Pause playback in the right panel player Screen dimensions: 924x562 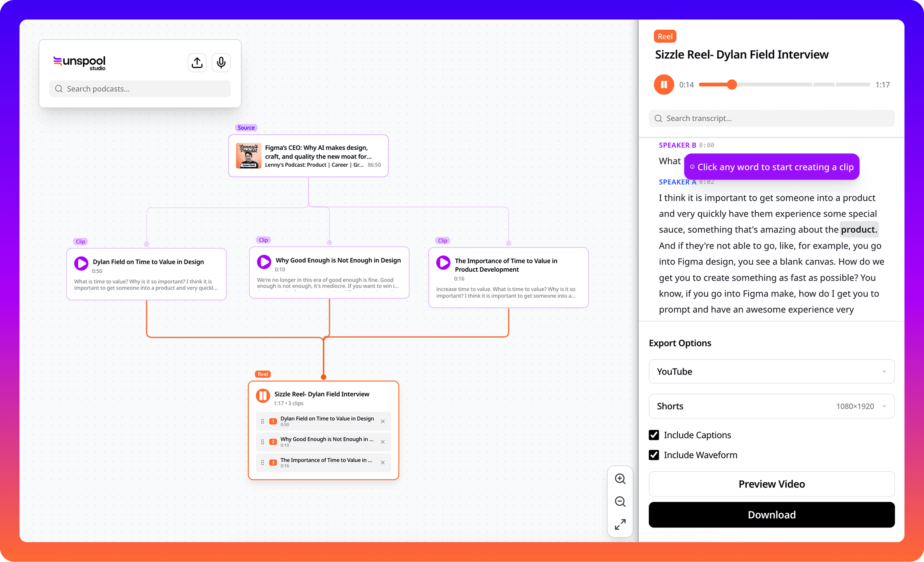(x=664, y=85)
